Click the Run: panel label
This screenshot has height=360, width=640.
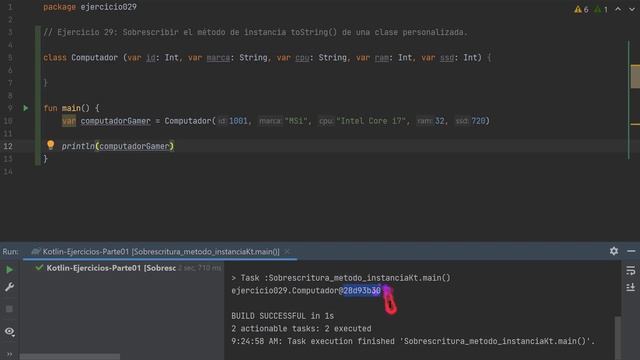(11, 252)
